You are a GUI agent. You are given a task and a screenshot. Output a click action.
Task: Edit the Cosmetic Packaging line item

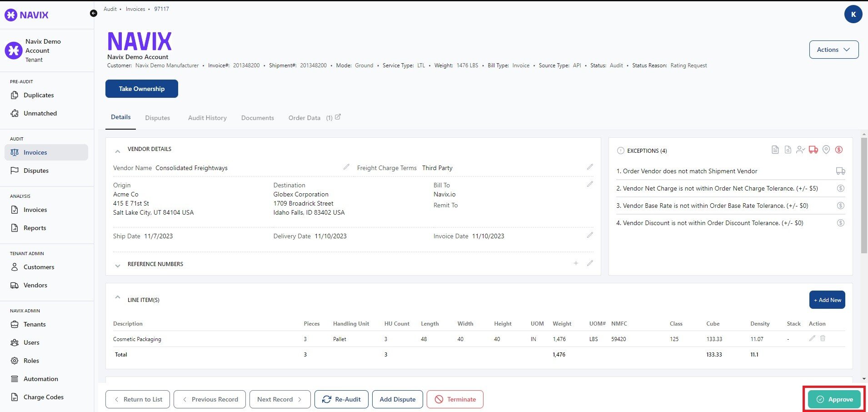pyautogui.click(x=812, y=338)
